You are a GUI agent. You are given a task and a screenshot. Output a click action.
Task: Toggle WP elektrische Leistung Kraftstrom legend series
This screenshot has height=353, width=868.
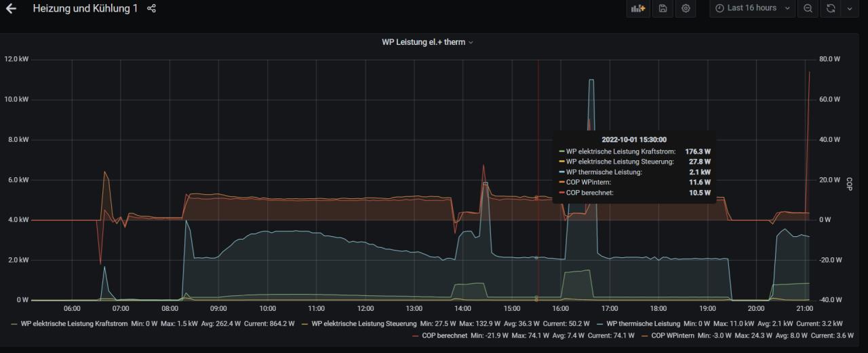pyautogui.click(x=74, y=324)
